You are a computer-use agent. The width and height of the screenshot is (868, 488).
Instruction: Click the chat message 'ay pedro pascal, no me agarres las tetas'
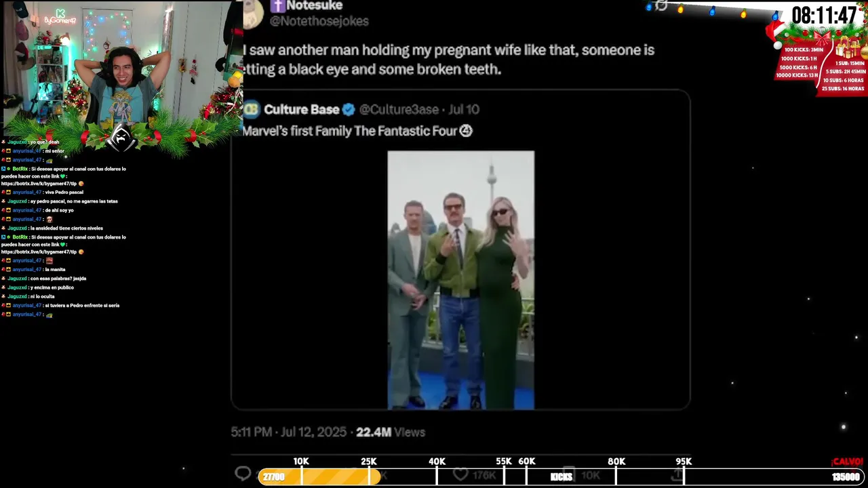pyautogui.click(x=74, y=201)
